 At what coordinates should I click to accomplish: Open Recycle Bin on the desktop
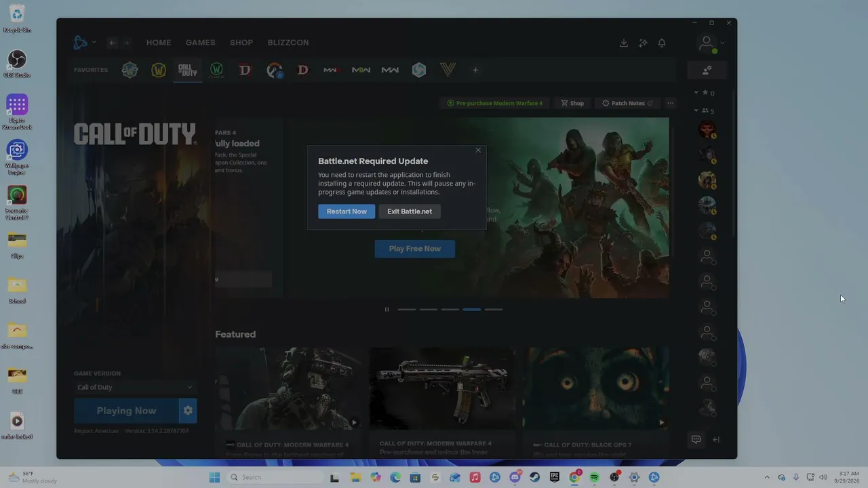click(17, 19)
